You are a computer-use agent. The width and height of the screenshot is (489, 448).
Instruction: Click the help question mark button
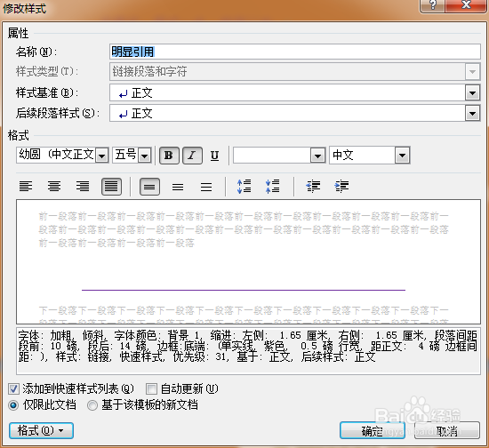click(433, 5)
